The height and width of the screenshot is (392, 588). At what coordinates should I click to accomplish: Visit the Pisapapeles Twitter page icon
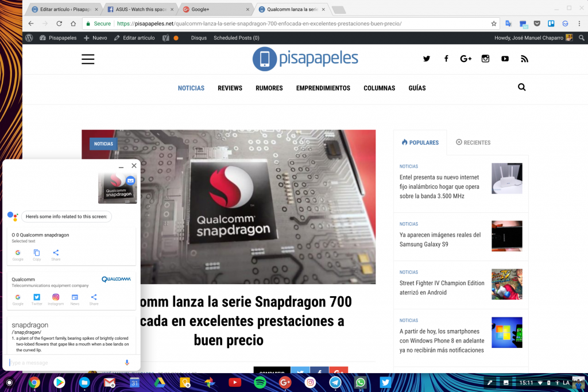point(427,59)
